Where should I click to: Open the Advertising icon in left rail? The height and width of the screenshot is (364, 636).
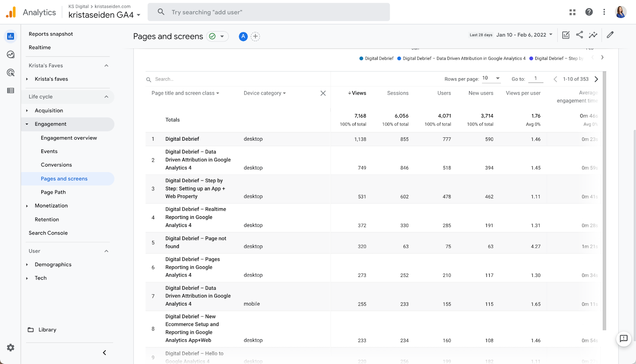tap(11, 73)
